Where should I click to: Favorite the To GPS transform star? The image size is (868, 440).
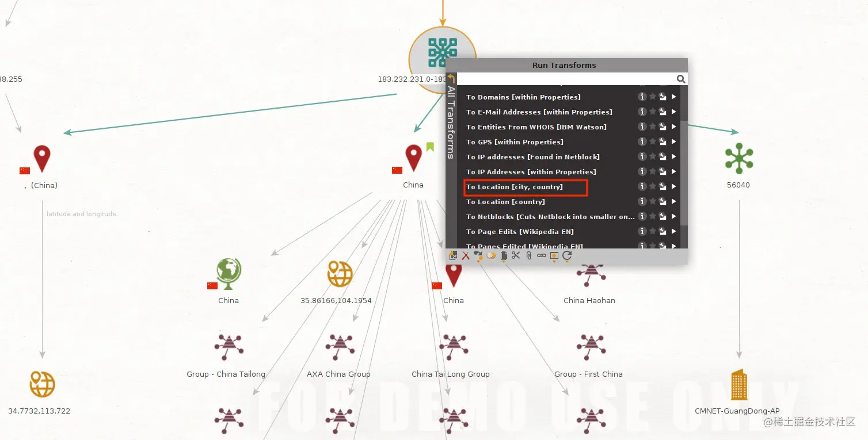[653, 141]
